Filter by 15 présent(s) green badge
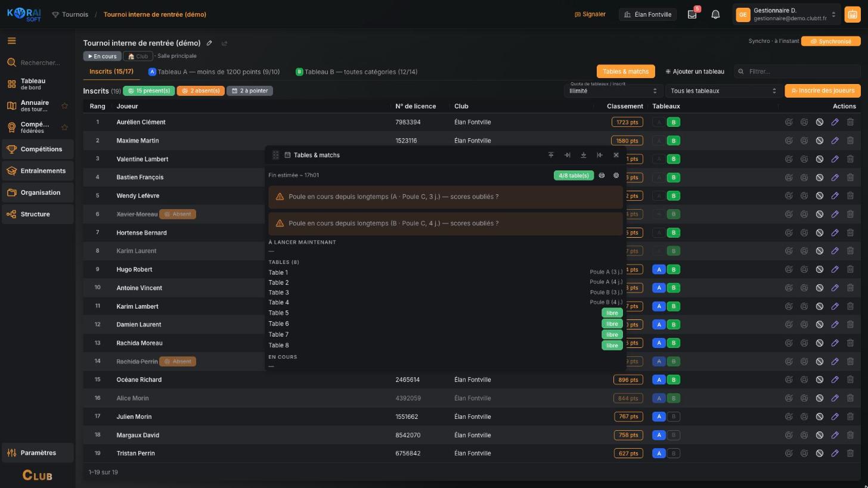 click(148, 91)
